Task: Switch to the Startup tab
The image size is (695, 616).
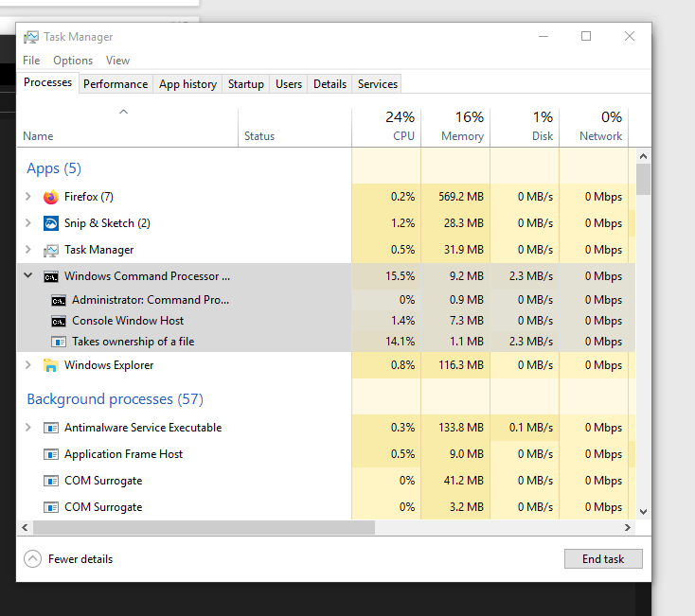Action: [x=246, y=84]
